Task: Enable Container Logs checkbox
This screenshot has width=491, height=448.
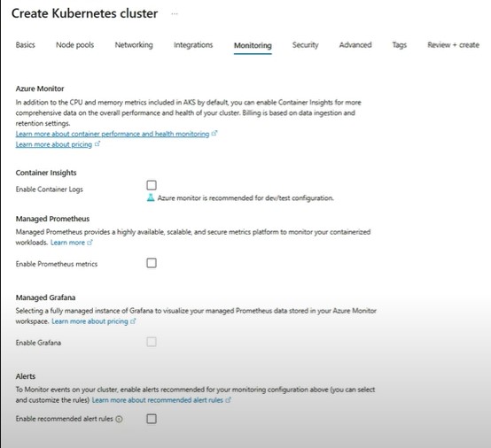Action: (x=152, y=185)
